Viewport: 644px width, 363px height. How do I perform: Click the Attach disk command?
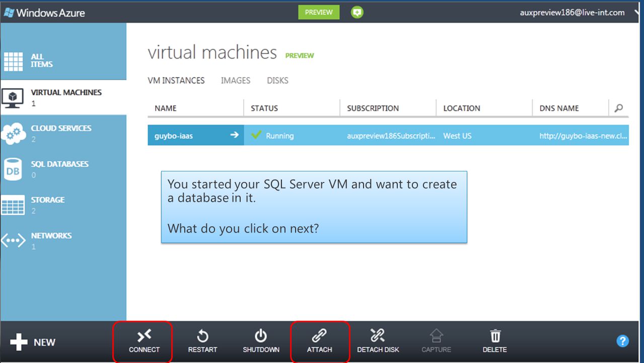coord(320,342)
